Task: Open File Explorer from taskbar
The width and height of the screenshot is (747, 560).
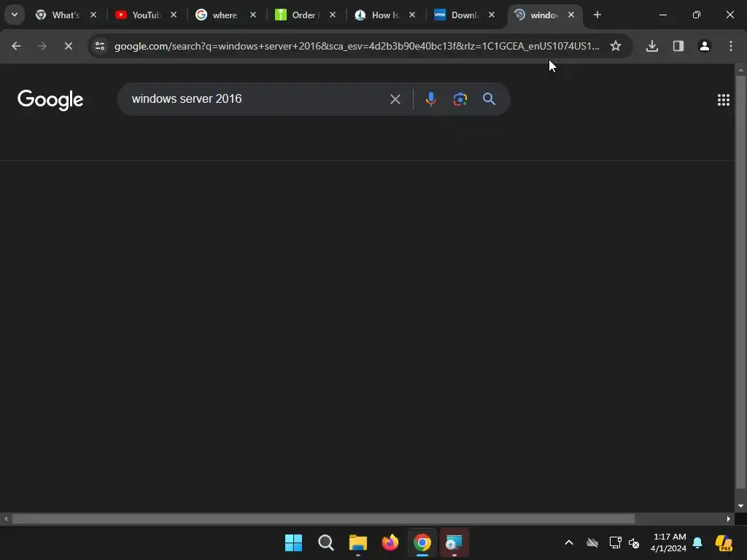Action: click(357, 542)
